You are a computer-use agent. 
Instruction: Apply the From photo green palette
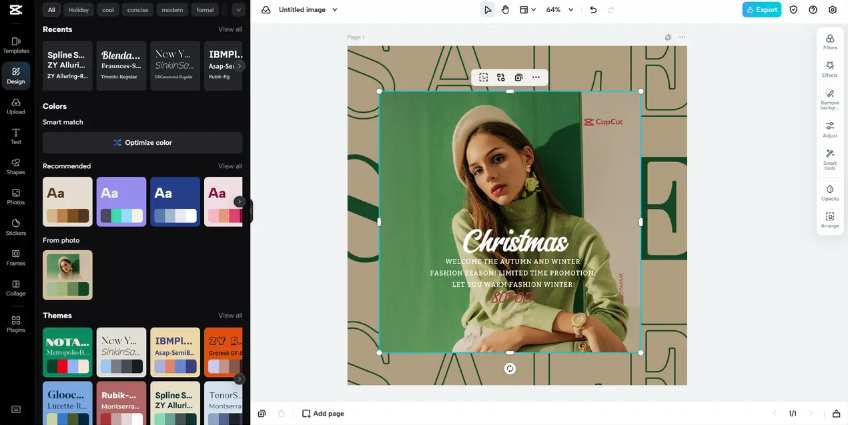(68, 275)
